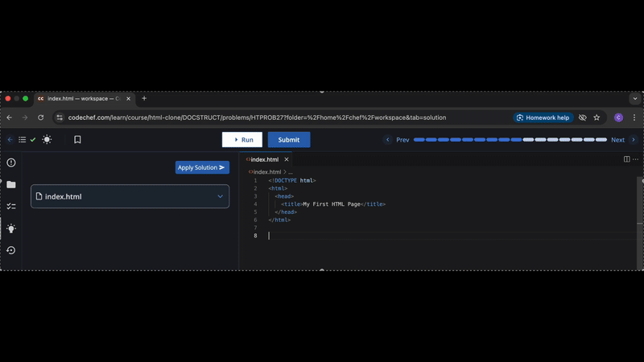Click Apply Solution button
644x362 pixels.
(202, 167)
